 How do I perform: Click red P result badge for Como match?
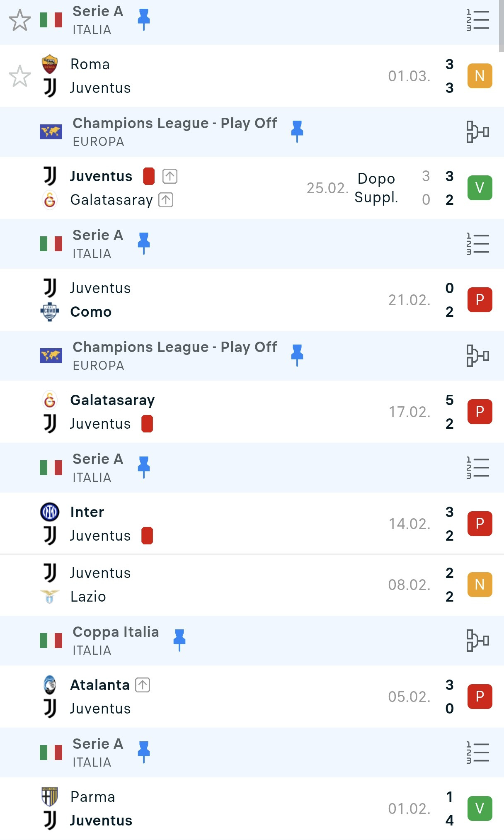tap(480, 300)
